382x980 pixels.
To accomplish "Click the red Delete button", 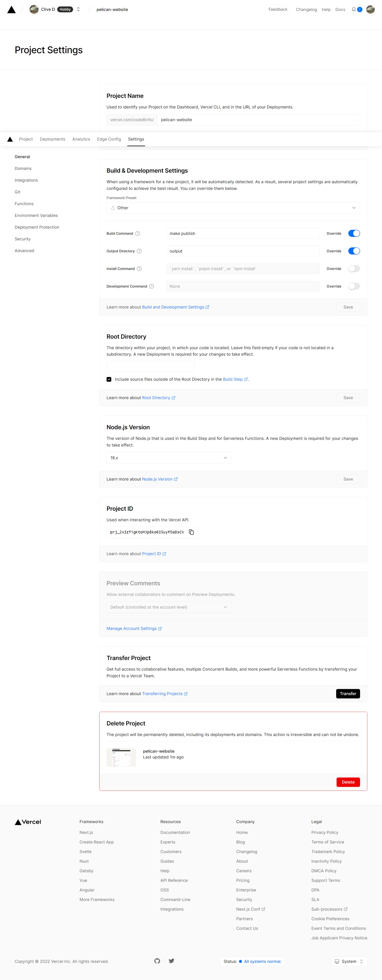I will pos(348,782).
